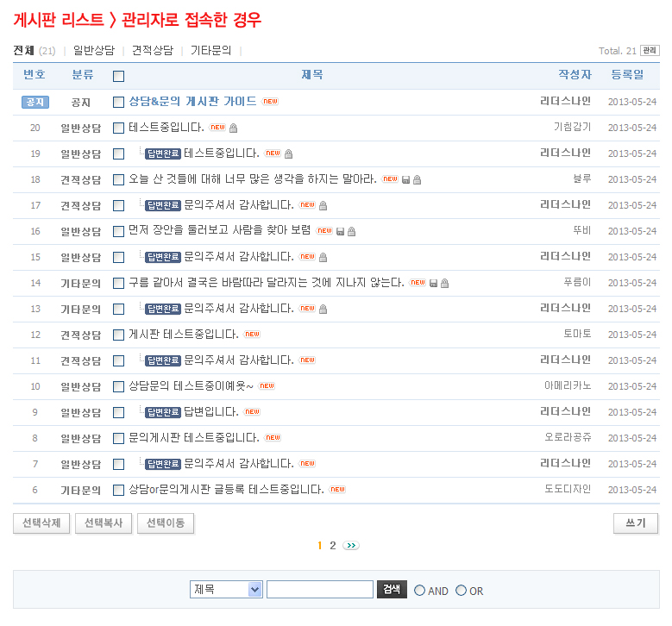Click the 답변완료 badge on post 13

(x=163, y=309)
